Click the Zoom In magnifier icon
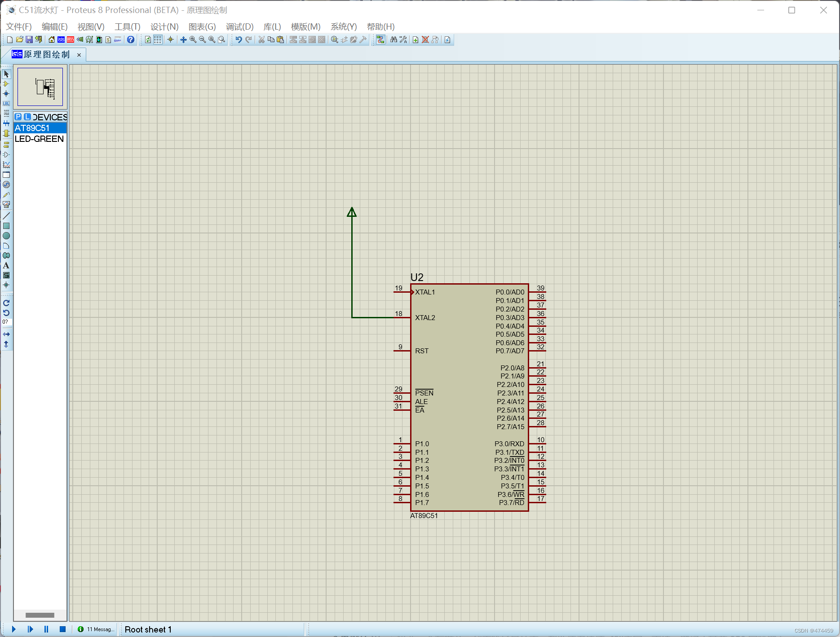Screen dimensions: 840x637 pyautogui.click(x=193, y=40)
